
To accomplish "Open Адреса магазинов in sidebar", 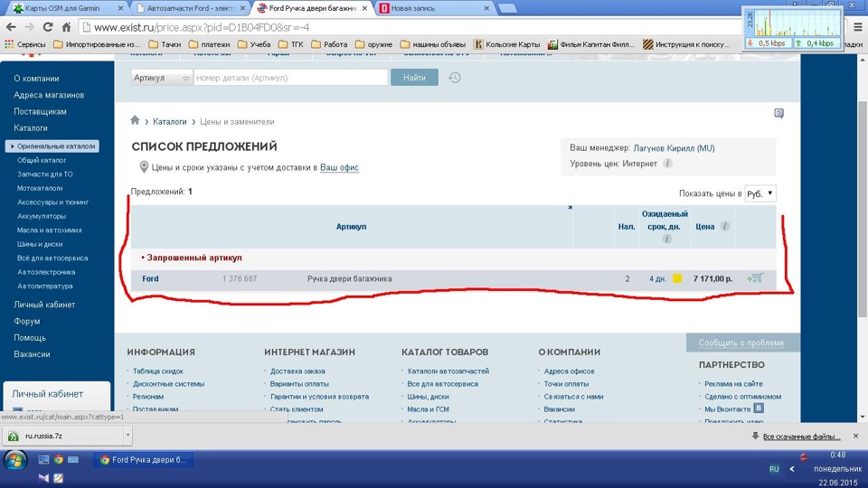I will tap(49, 95).
